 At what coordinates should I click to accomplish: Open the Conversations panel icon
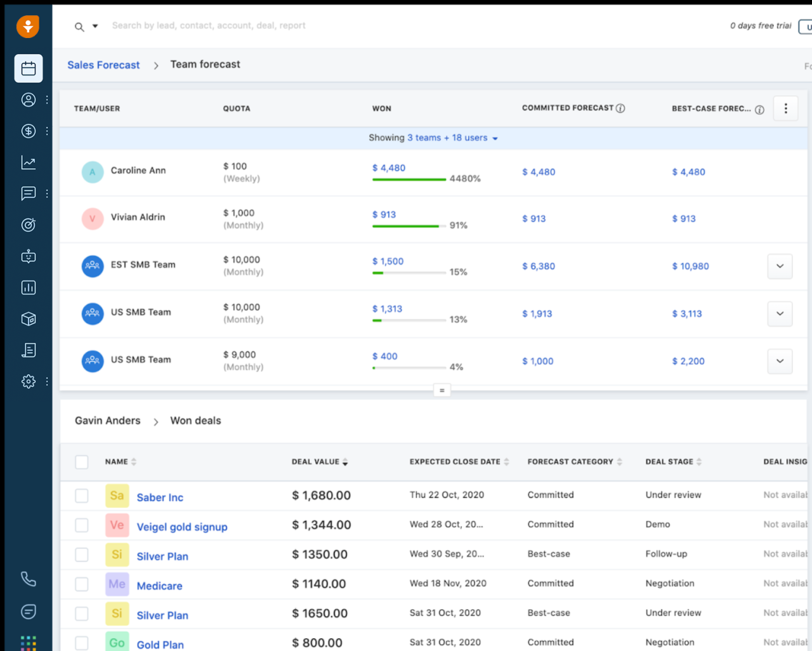click(28, 194)
